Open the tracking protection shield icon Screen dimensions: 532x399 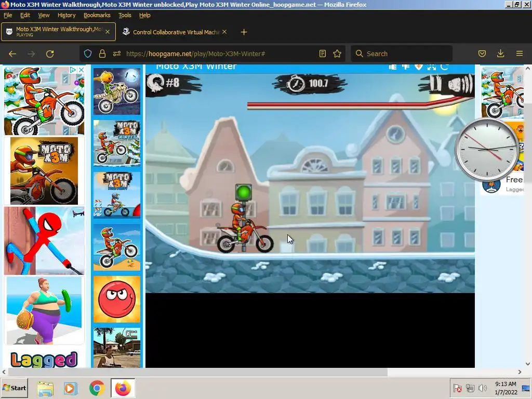[88, 54]
